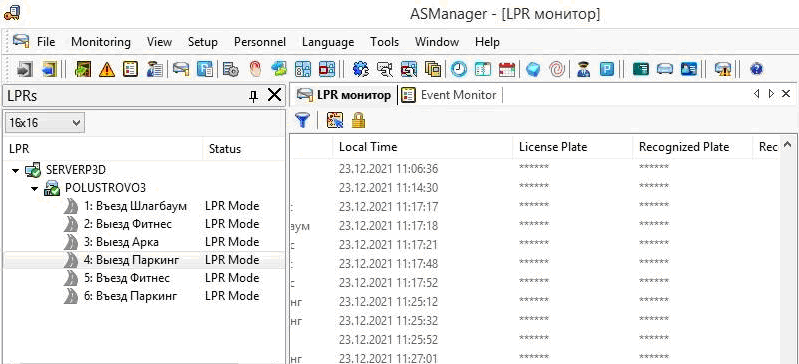Image resolution: width=799 pixels, height=364 pixels.
Task: Click the event list toolbar icon
Action: click(131, 69)
